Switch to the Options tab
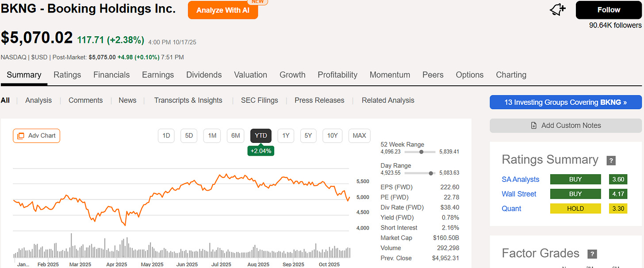The height and width of the screenshot is (268, 644). click(470, 75)
